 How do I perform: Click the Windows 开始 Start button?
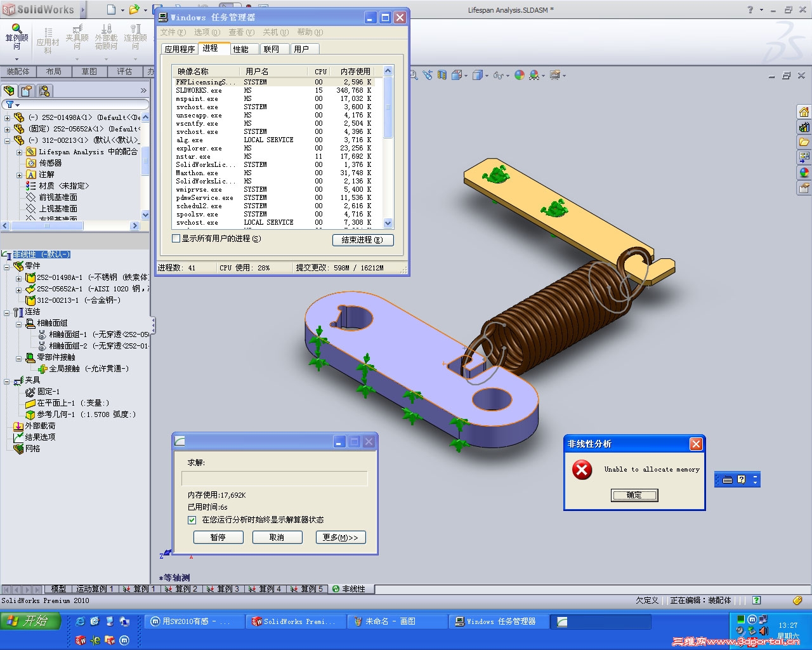tap(31, 621)
